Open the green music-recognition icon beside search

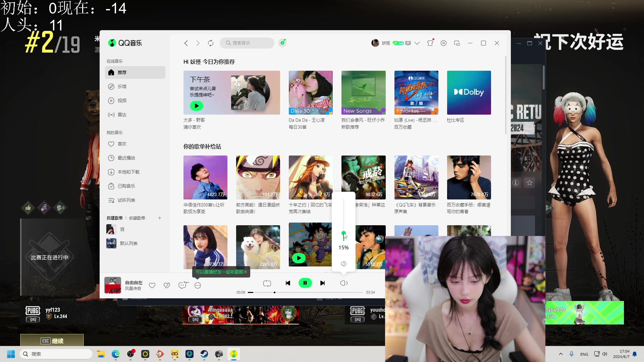tap(283, 43)
